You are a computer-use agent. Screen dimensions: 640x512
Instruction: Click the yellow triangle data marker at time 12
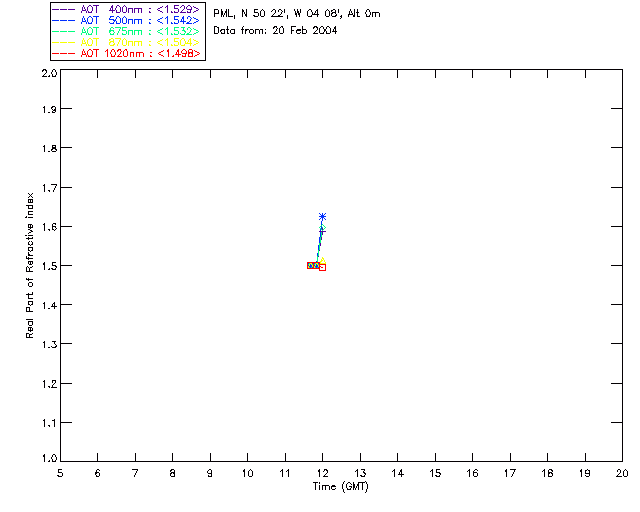tap(322, 260)
